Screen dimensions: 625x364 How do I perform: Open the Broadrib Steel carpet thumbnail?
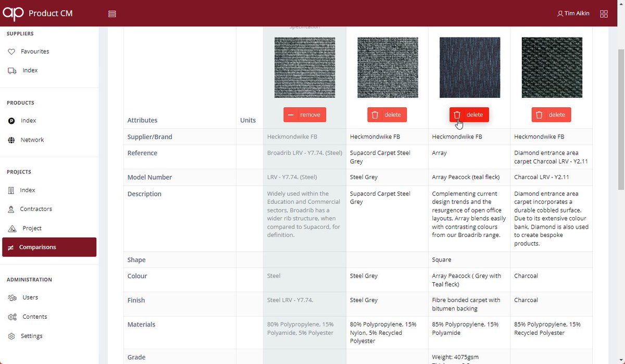tap(305, 67)
